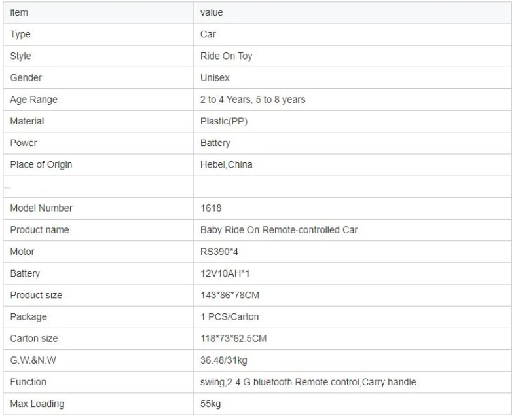Click the "Unisex" gender value
The image size is (516, 420).
[x=215, y=78]
